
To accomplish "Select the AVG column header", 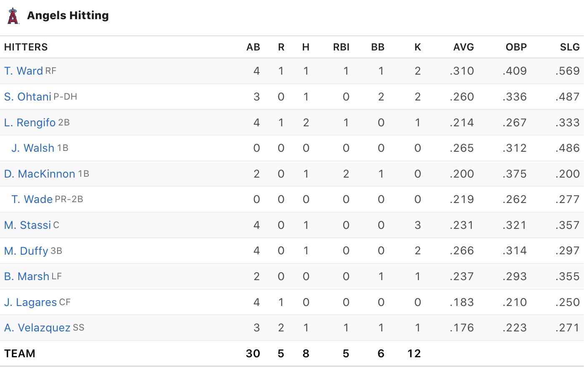I will click(x=463, y=47).
